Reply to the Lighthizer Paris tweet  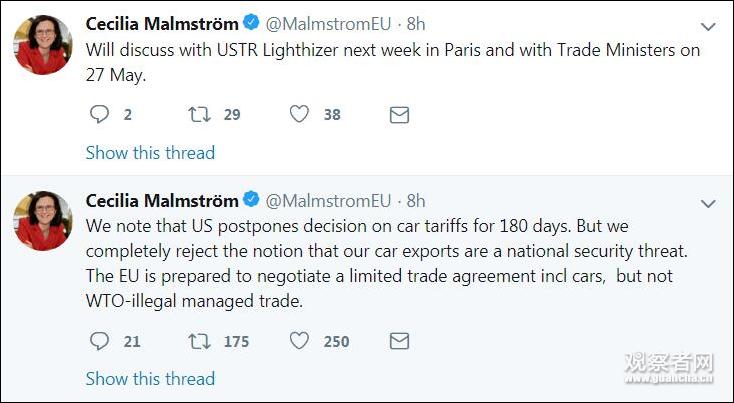[x=99, y=115]
